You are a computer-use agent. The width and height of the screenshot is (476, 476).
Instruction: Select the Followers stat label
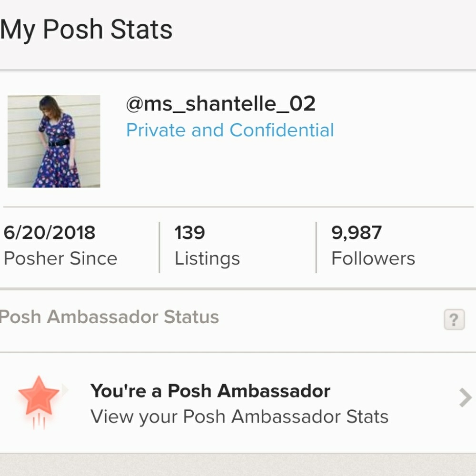coord(372,258)
